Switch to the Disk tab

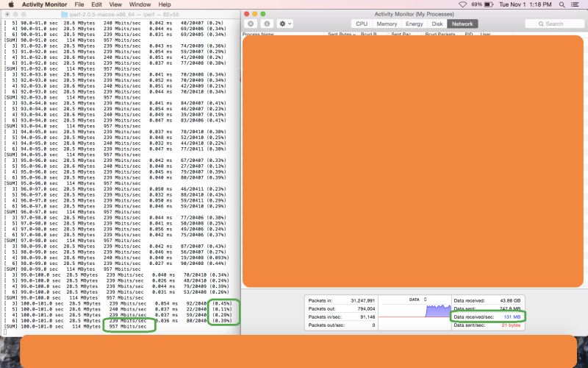(437, 24)
